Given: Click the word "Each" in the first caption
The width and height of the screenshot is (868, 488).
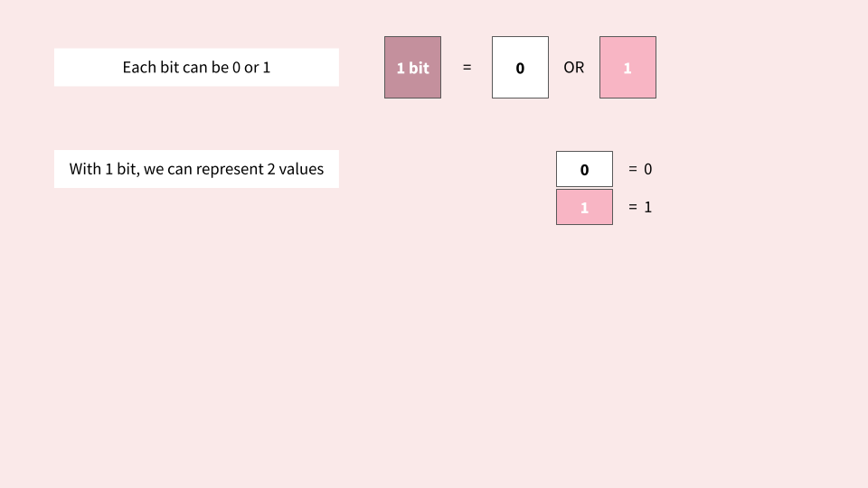Looking at the screenshot, I should [x=139, y=67].
